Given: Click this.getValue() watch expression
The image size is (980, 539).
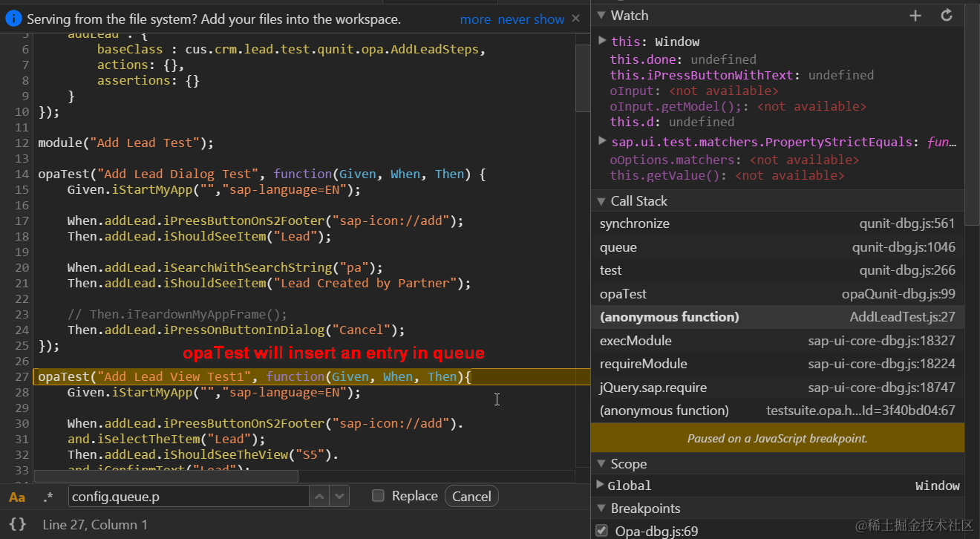Looking at the screenshot, I should 727,175.
